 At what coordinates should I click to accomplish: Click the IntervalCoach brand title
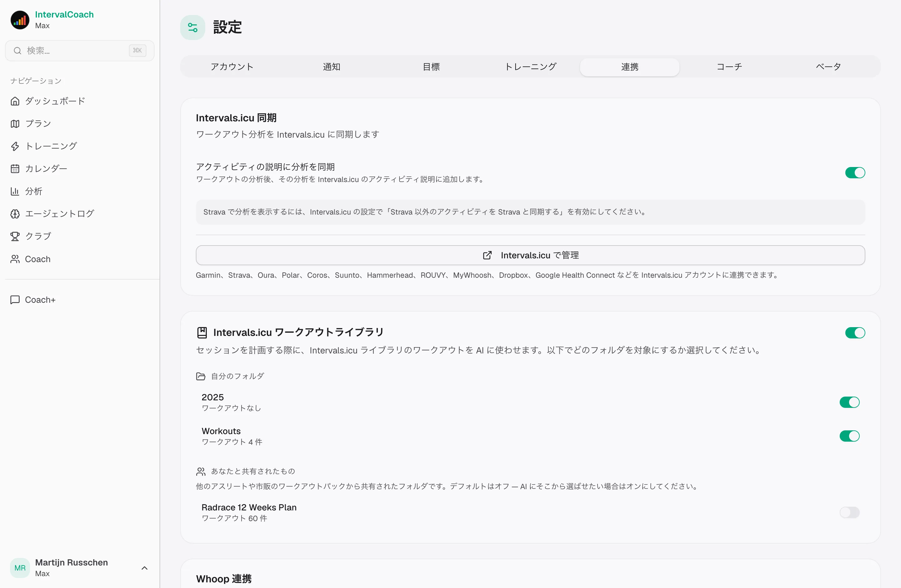[x=64, y=14]
